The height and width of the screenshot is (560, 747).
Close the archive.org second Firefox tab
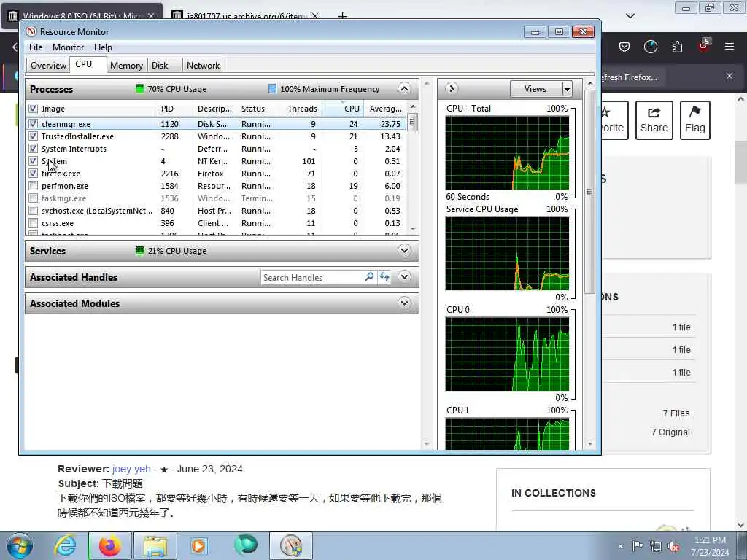(315, 16)
